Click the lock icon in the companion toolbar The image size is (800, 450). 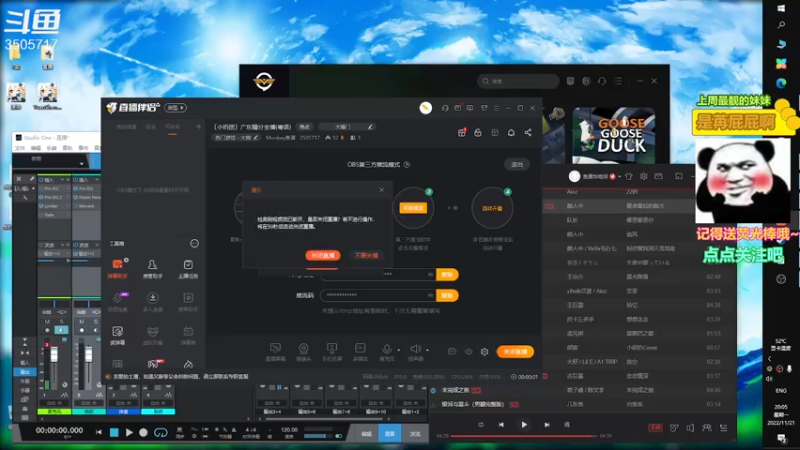(478, 133)
